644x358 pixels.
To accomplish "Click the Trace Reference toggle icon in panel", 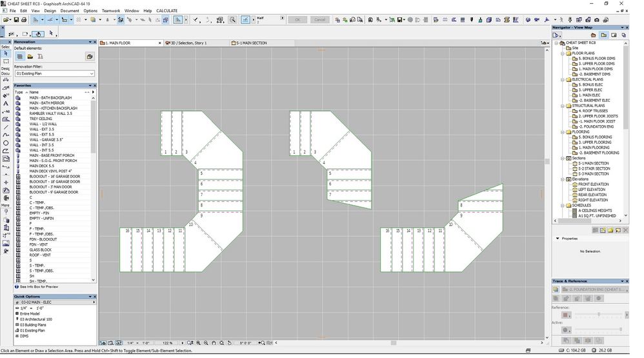I will [x=556, y=290].
